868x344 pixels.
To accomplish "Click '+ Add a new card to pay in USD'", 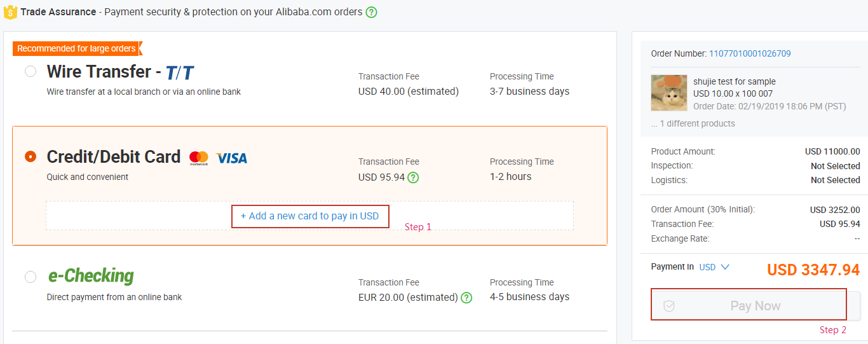I will [x=309, y=216].
